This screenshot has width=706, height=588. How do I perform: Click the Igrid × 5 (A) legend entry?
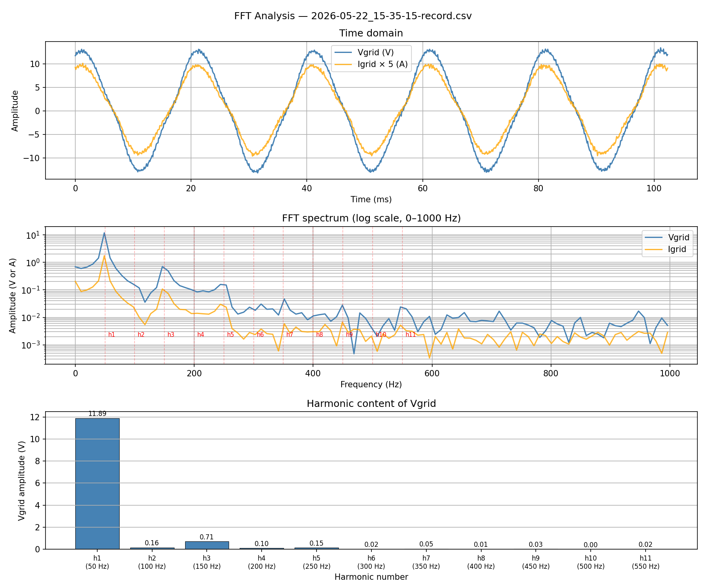tap(371, 64)
